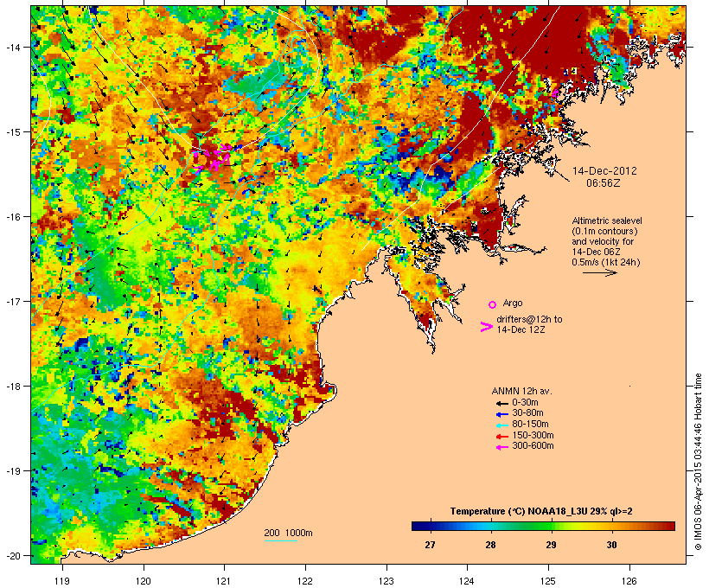Click the magenta 300-600m legend arrow
Viewport: 709px width, 588px height.
pyautogui.click(x=501, y=447)
